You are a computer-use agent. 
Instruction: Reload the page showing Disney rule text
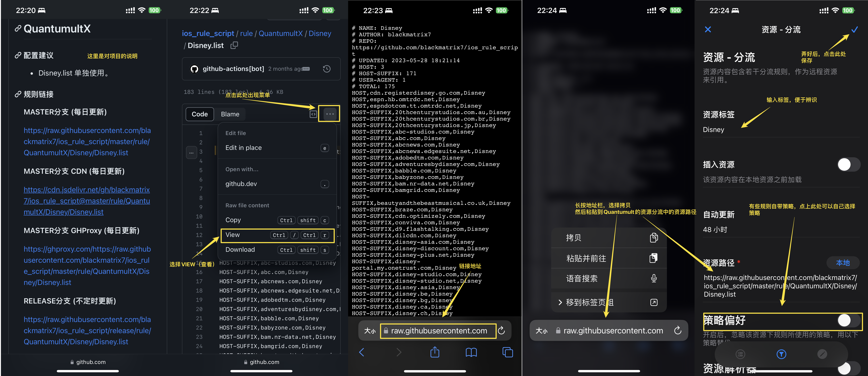501,330
